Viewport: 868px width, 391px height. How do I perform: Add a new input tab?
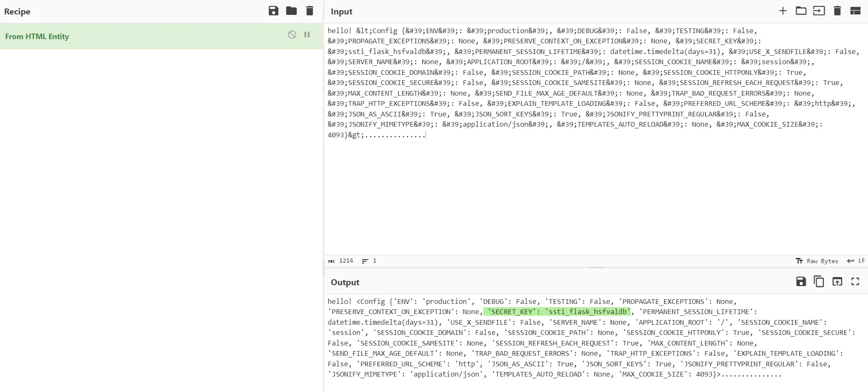(x=782, y=11)
